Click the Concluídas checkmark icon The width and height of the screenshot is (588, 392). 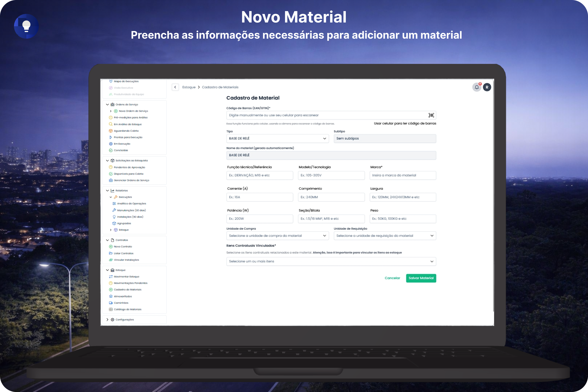click(111, 150)
